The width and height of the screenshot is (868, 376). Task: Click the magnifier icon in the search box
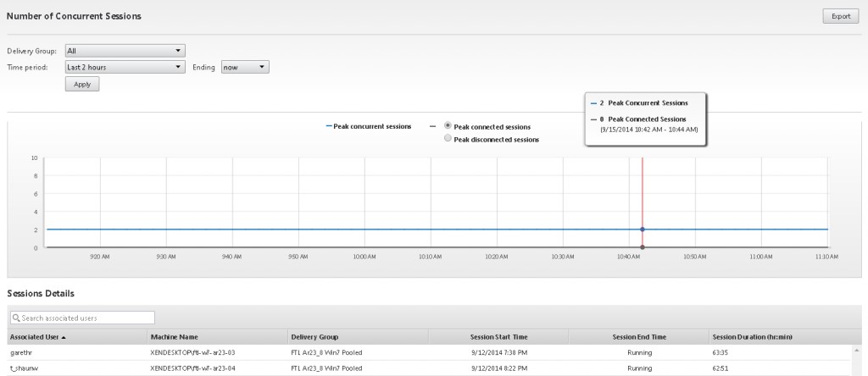click(x=16, y=318)
